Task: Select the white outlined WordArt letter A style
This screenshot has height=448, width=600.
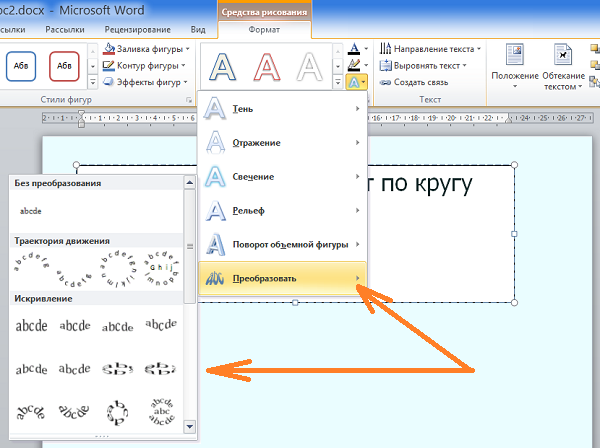Action: click(x=310, y=67)
